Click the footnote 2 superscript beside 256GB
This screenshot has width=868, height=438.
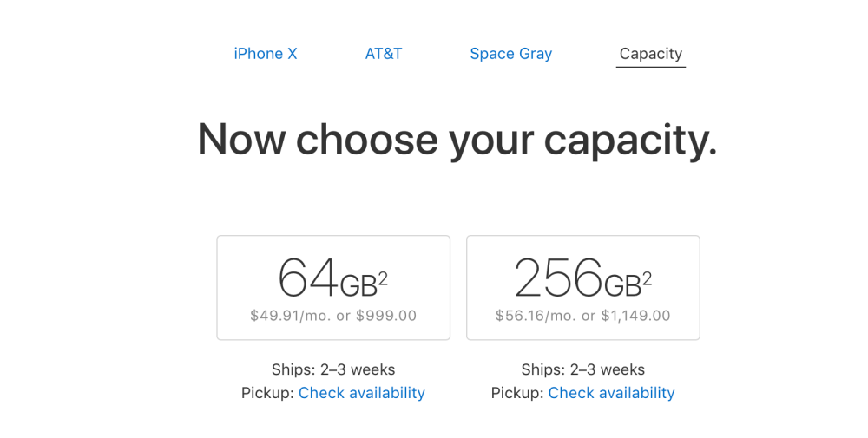[x=647, y=279]
